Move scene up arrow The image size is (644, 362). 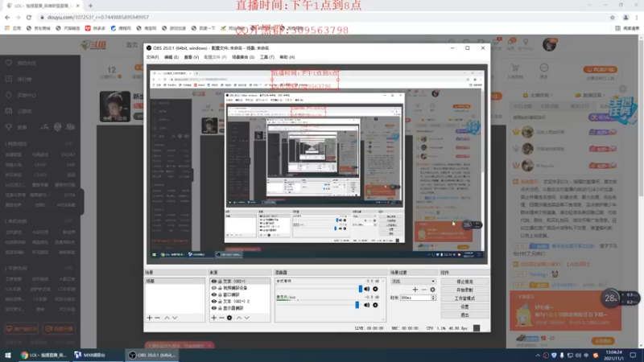click(x=167, y=318)
